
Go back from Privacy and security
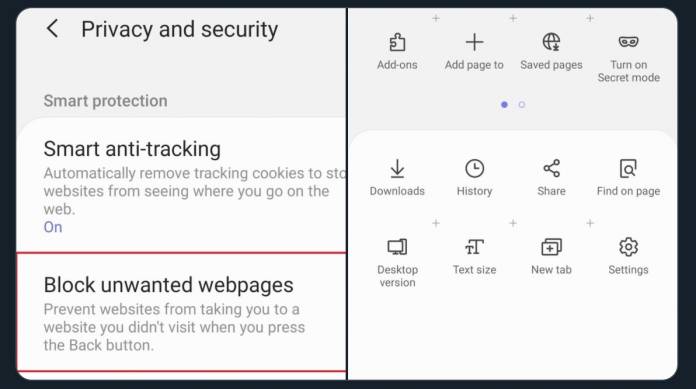[x=52, y=29]
